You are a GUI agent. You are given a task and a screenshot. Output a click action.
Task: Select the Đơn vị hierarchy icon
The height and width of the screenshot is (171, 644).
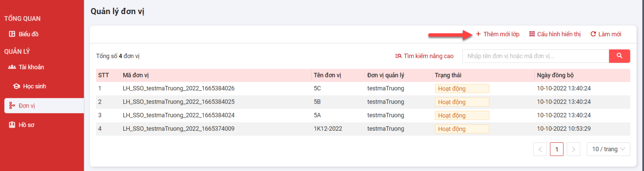click(12, 106)
